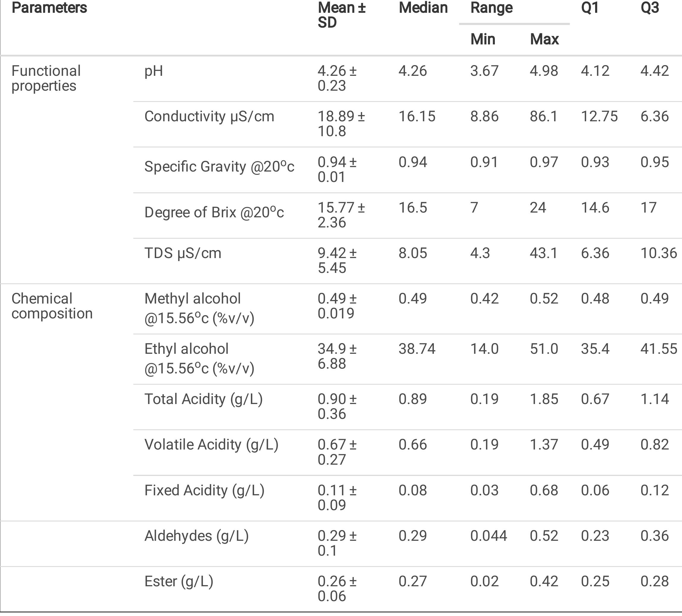Select the Q1 column header
Image resolution: width=682 pixels, height=616 pixels.
590,8
